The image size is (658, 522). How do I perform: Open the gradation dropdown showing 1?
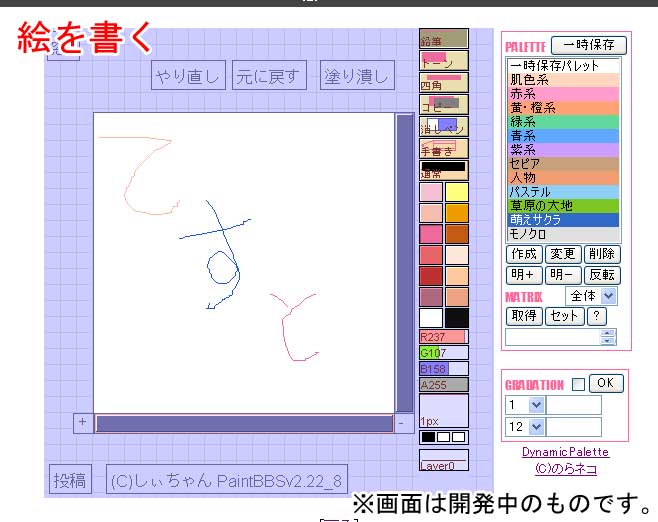524,405
